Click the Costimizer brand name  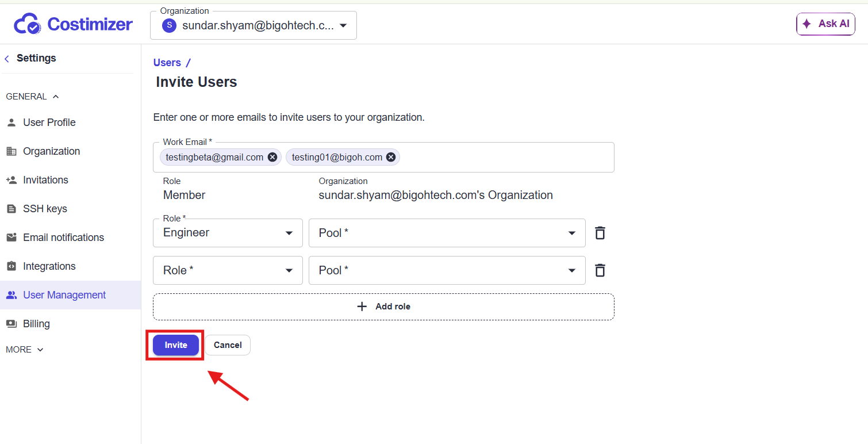[90, 24]
